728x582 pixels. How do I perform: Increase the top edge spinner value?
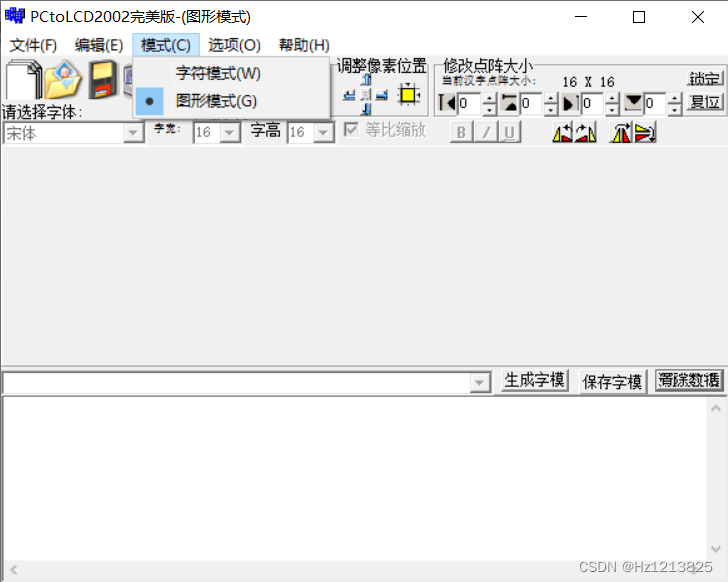[551, 98]
